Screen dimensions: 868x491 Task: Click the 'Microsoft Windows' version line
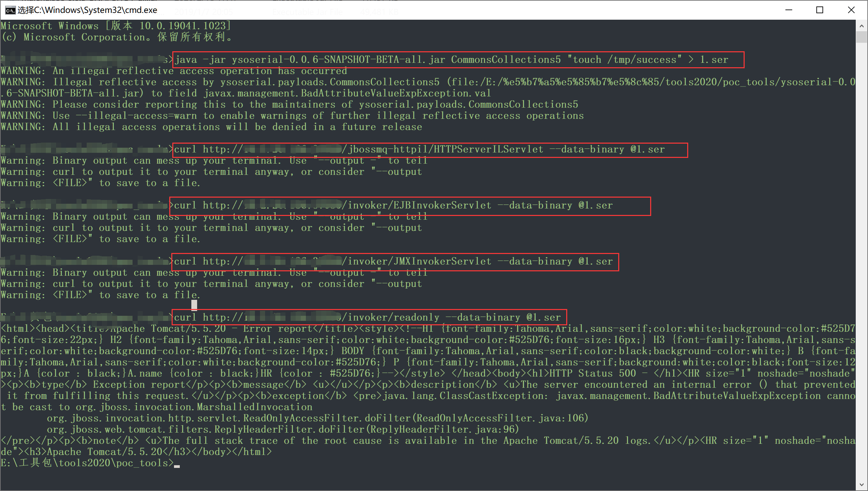tap(116, 26)
